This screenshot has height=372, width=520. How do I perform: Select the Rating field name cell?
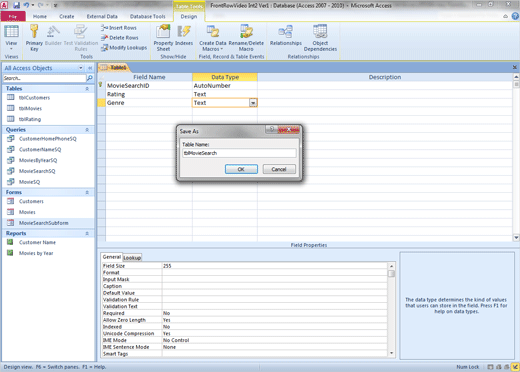click(x=149, y=94)
